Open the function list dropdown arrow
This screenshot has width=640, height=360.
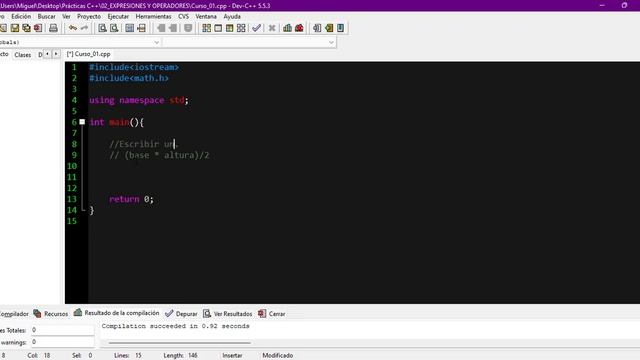tap(331, 42)
